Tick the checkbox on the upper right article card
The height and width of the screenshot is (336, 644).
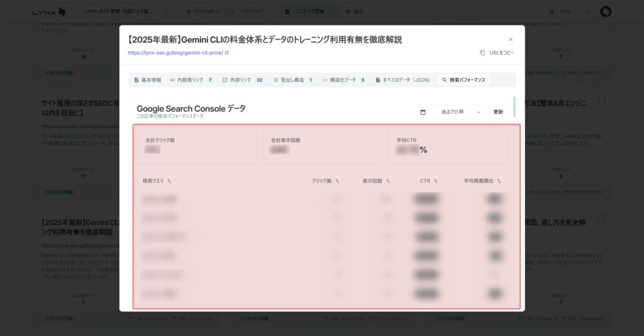coord(602,99)
